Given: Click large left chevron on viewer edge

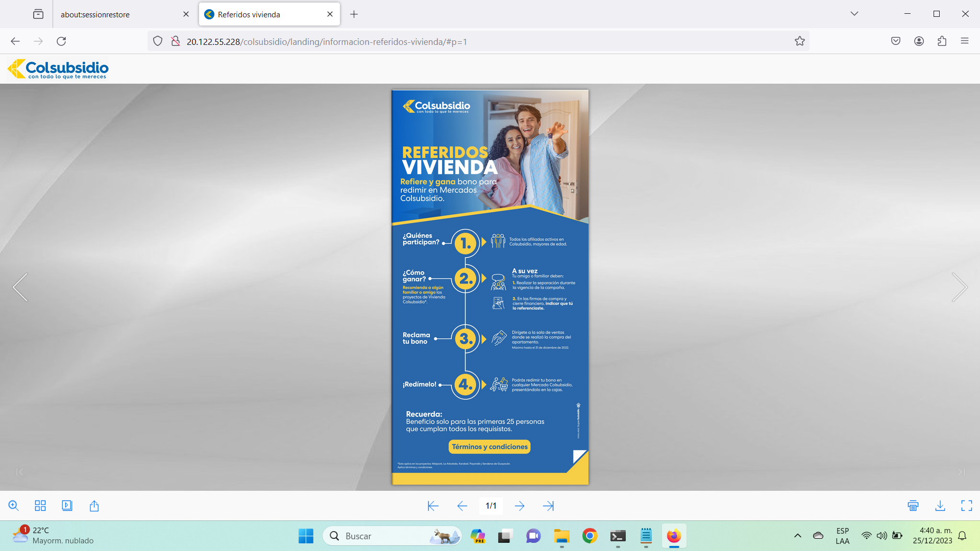Looking at the screenshot, I should [20, 287].
